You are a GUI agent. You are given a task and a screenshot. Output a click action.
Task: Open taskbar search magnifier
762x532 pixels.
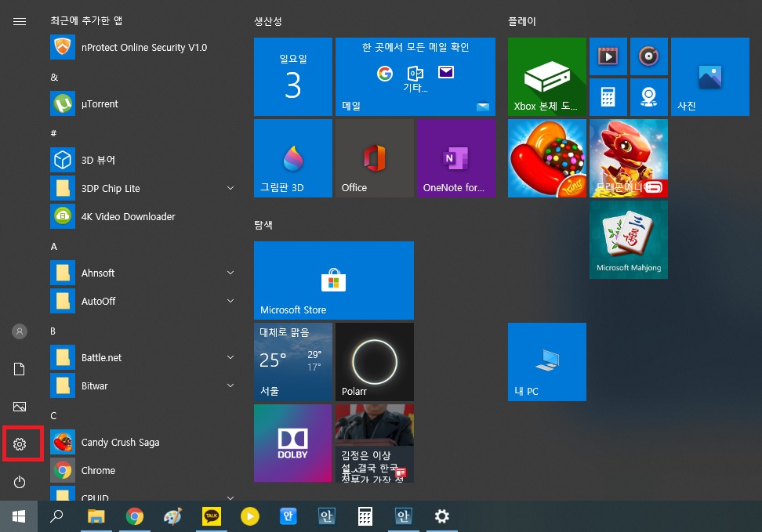coord(57,516)
